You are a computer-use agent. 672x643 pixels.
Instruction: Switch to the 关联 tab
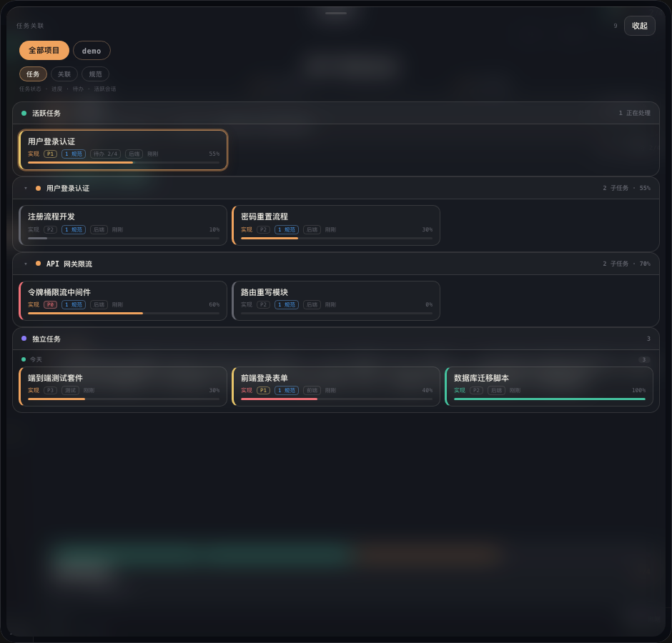click(x=64, y=74)
